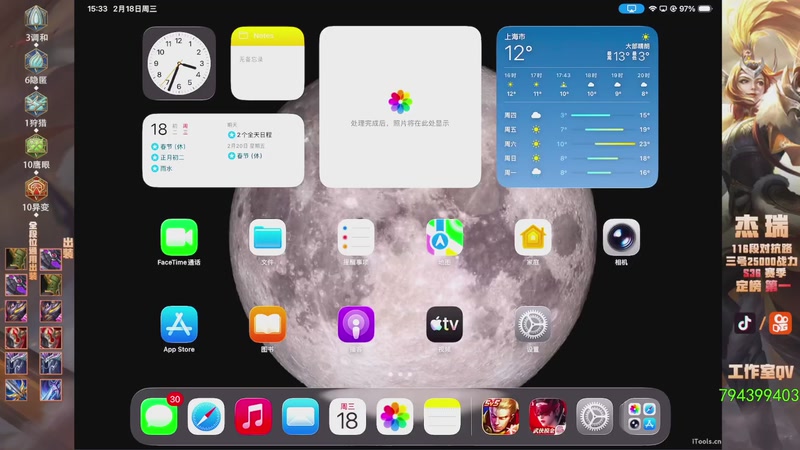Open Mail from the dock
800x450 pixels.
click(300, 417)
